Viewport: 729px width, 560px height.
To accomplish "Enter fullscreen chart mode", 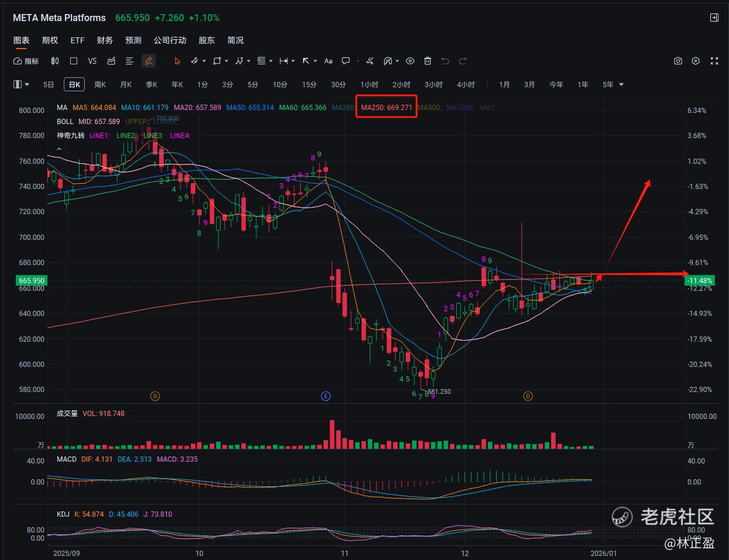I will tap(714, 61).
